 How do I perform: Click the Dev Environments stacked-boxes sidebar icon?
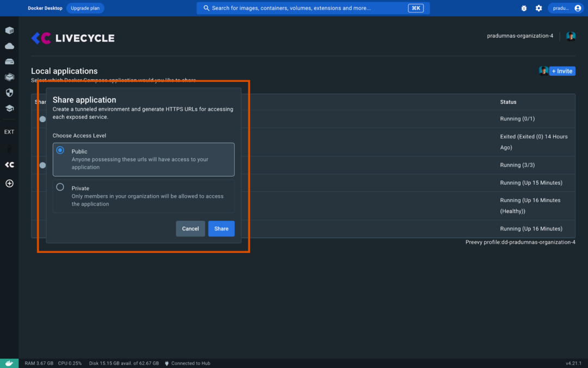tap(9, 77)
